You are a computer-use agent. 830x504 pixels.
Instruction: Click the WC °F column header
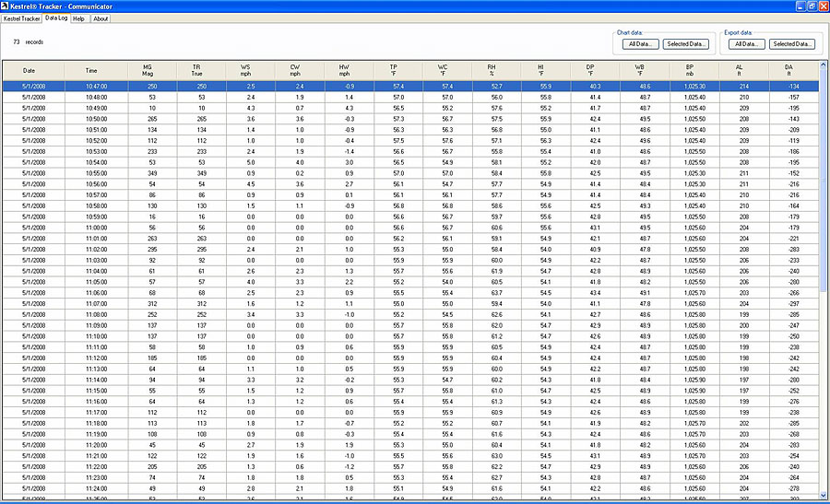tap(448, 70)
